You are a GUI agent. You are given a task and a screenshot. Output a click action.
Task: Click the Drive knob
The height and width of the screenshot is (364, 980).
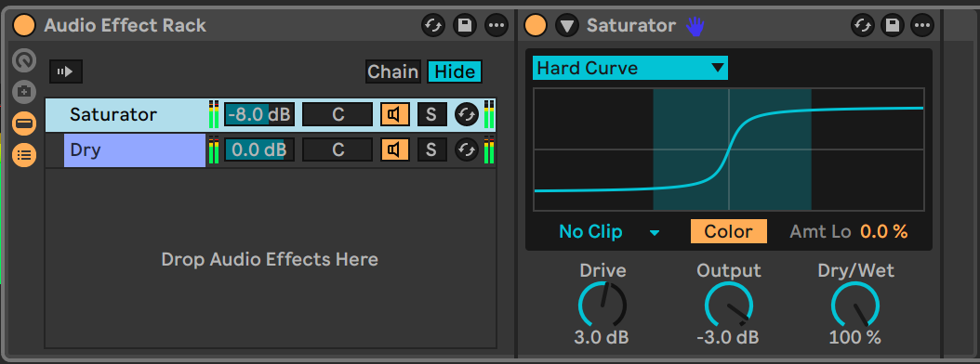tap(603, 305)
